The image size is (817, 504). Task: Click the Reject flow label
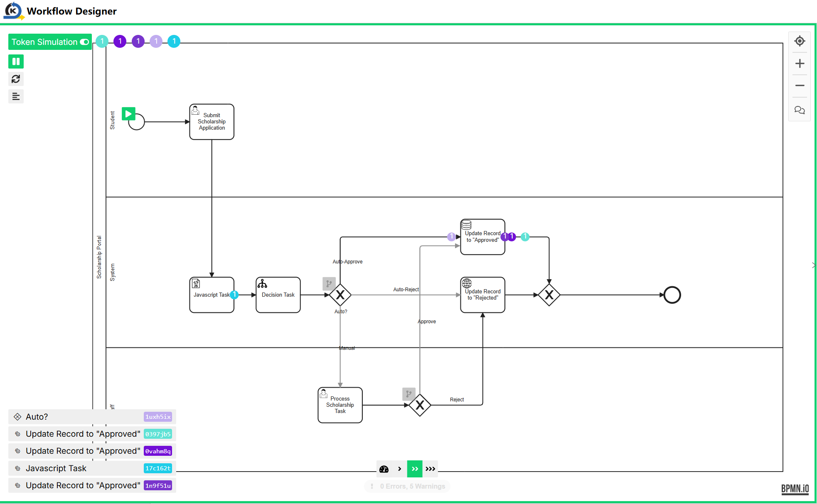pos(457,400)
